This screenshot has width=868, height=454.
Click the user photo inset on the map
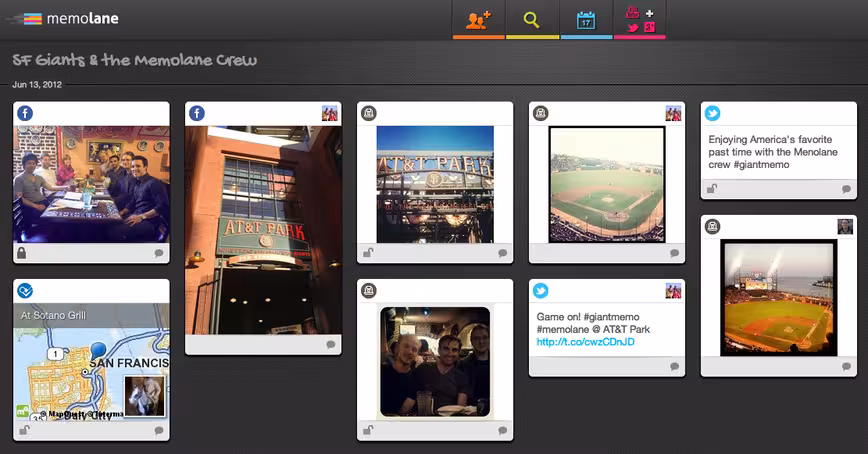[x=144, y=396]
